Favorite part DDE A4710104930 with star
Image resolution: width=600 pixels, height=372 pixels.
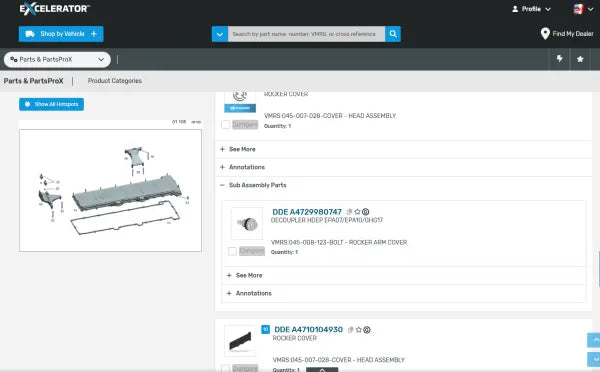(359, 330)
